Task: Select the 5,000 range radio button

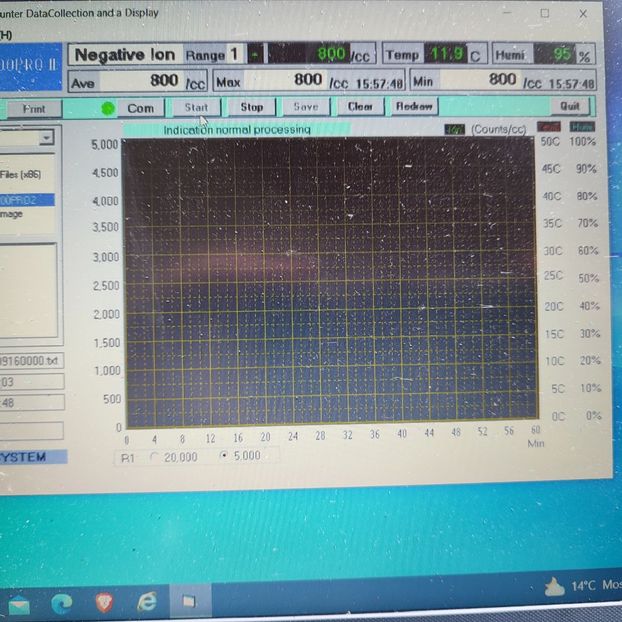Action: (x=222, y=456)
